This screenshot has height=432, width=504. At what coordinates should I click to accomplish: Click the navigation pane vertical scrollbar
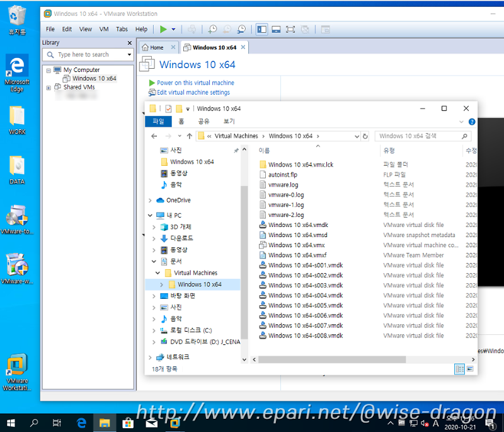244,262
